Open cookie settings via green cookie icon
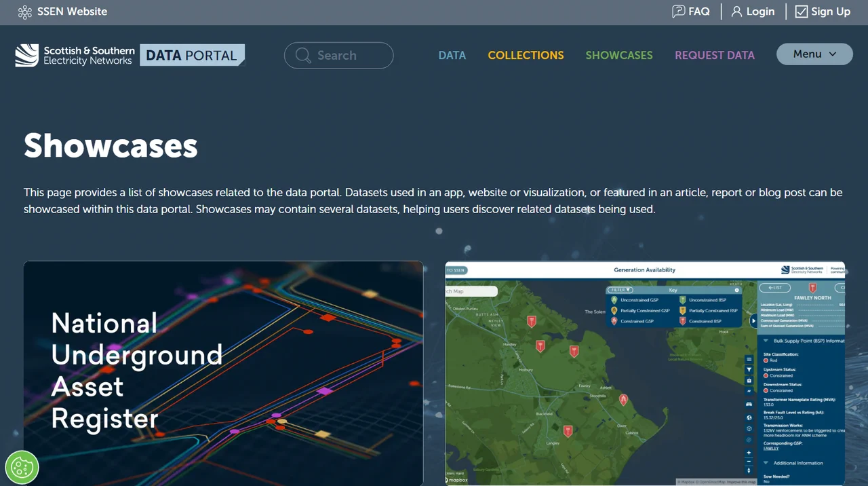Image resolution: width=868 pixels, height=486 pixels. tap(22, 467)
